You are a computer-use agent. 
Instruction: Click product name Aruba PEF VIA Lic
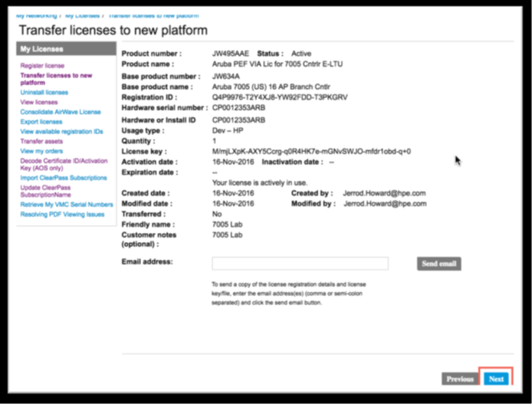click(277, 64)
